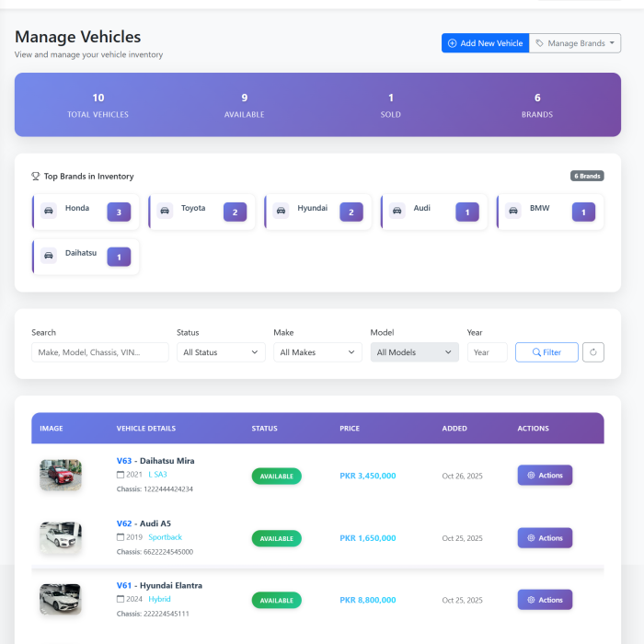This screenshot has height=644, width=644.
Task: Open Actions menu for Hyundai Elantra
Action: coord(545,600)
